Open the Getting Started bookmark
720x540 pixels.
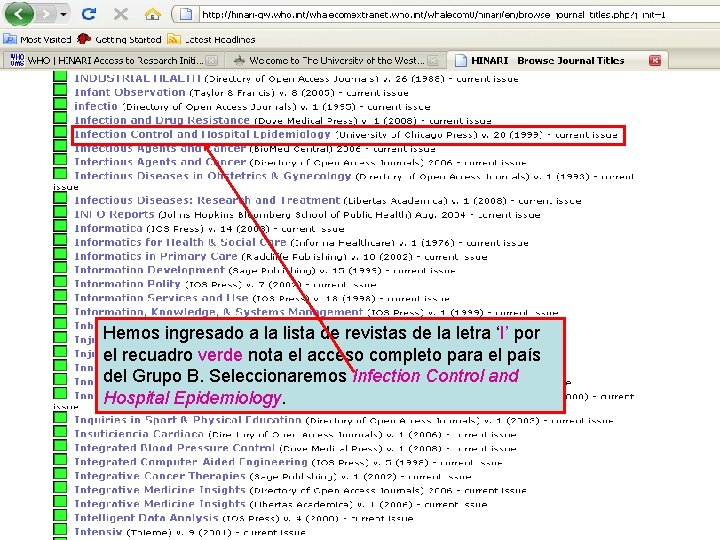pos(119,39)
